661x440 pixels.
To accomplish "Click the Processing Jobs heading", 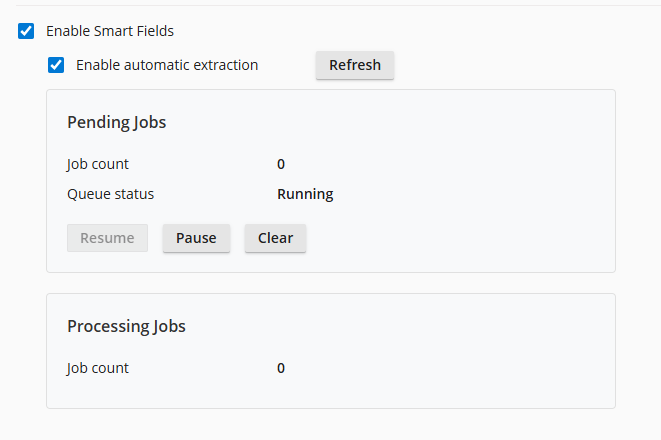I will point(126,326).
